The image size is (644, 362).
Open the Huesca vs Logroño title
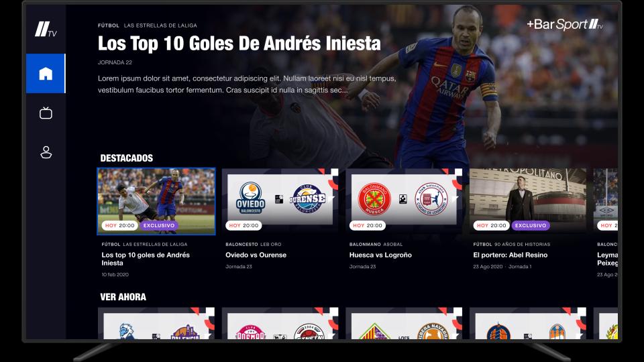pos(380,255)
